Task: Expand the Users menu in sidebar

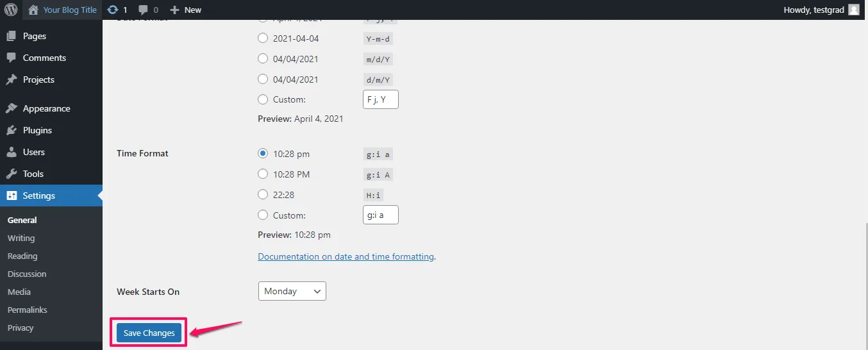Action: [33, 152]
